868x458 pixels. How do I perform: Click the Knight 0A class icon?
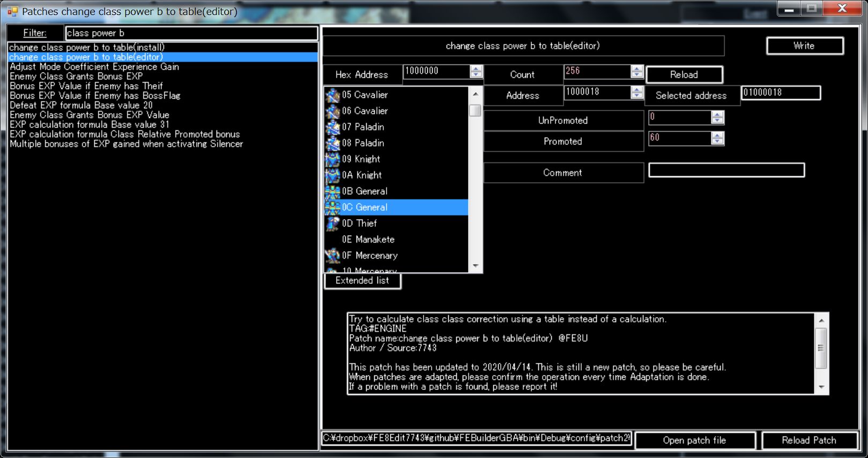tap(333, 175)
